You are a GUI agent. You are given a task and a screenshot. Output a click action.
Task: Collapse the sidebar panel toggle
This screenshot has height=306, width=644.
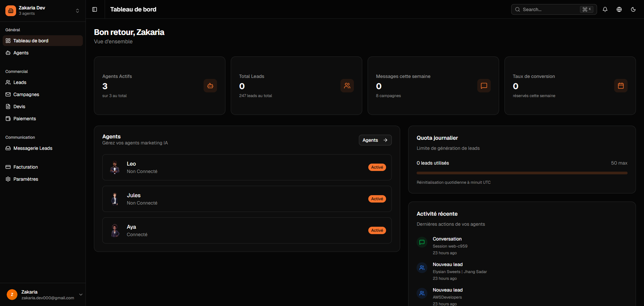(x=95, y=9)
